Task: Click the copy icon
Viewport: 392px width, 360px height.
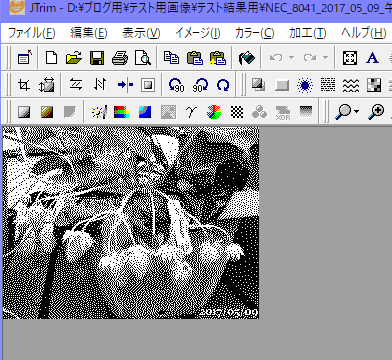Action: click(x=171, y=58)
